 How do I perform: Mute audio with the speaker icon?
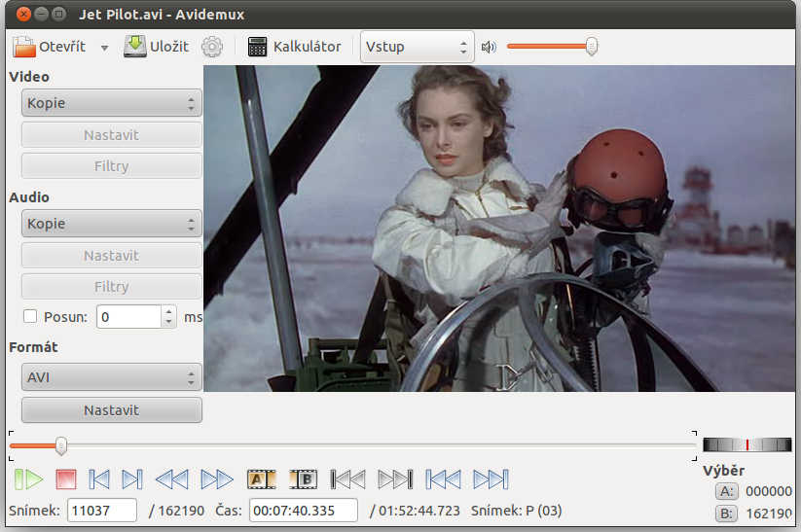point(489,47)
